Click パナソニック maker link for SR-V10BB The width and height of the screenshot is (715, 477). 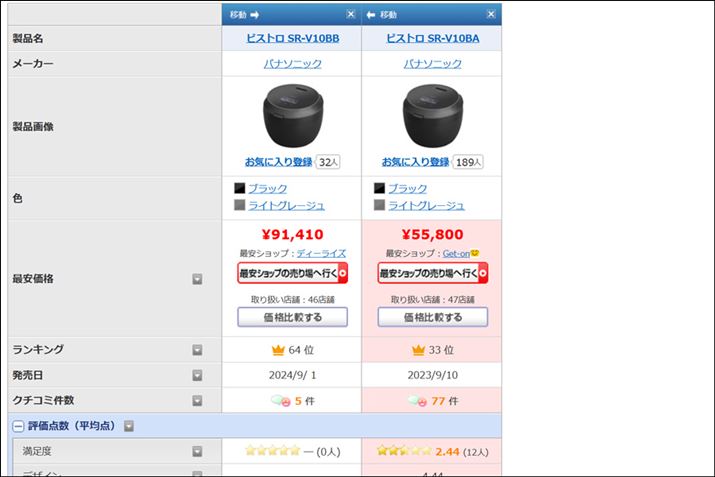pyautogui.click(x=292, y=63)
